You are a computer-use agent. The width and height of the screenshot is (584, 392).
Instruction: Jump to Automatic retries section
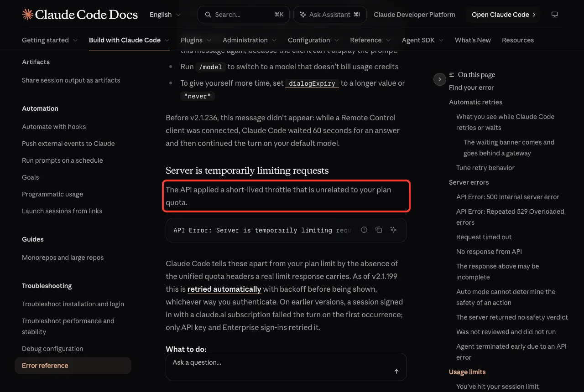(475, 102)
